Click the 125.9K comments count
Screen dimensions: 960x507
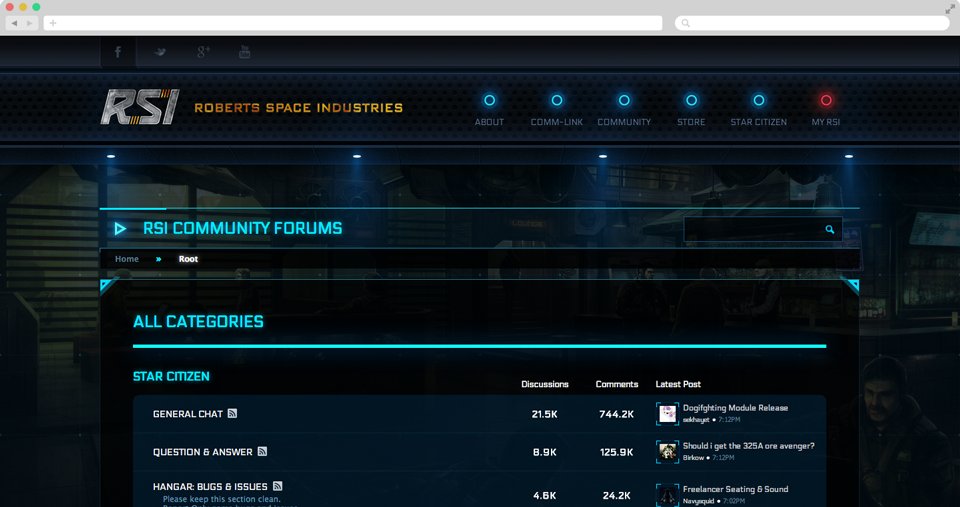coord(617,453)
